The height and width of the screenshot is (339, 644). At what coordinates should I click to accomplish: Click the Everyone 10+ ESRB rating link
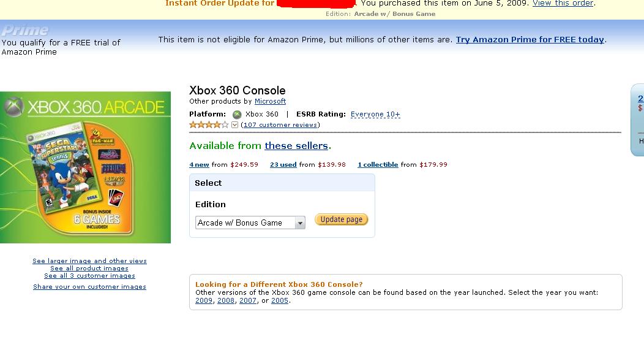(x=375, y=114)
